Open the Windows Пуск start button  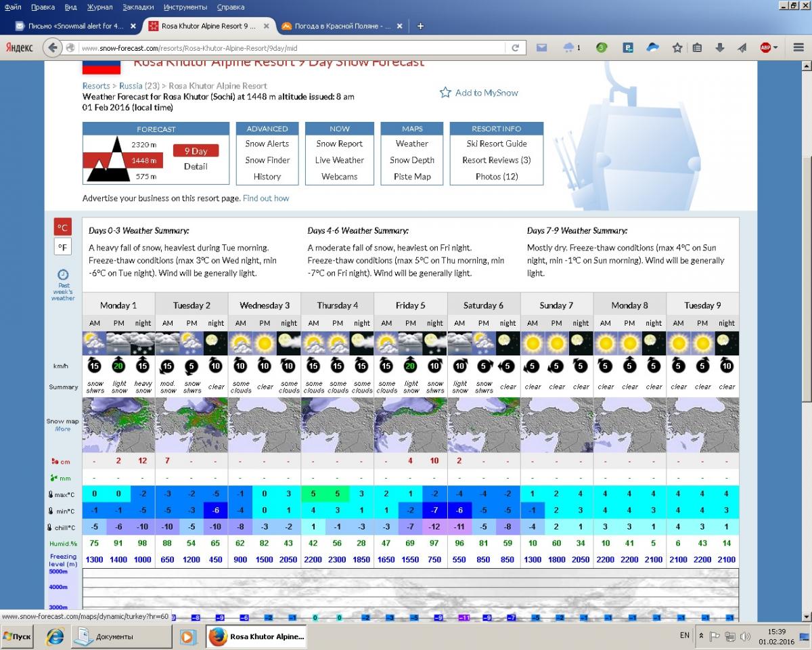coord(18,636)
